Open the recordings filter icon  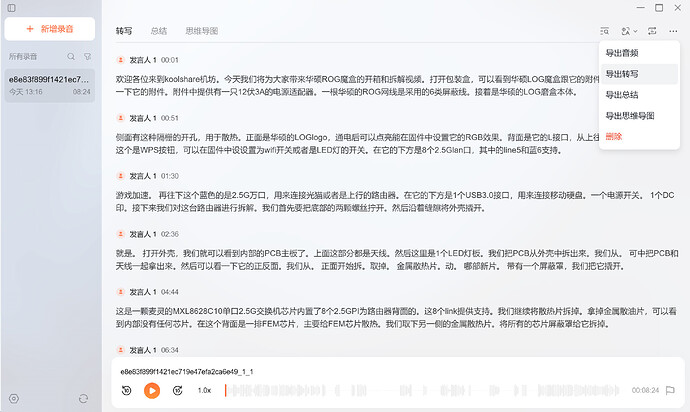(x=88, y=56)
